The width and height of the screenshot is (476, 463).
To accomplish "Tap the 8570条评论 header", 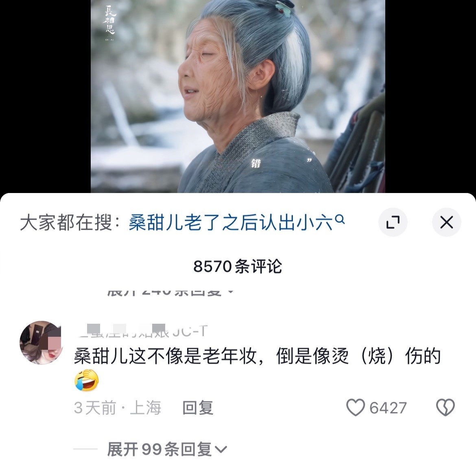I will click(x=238, y=266).
